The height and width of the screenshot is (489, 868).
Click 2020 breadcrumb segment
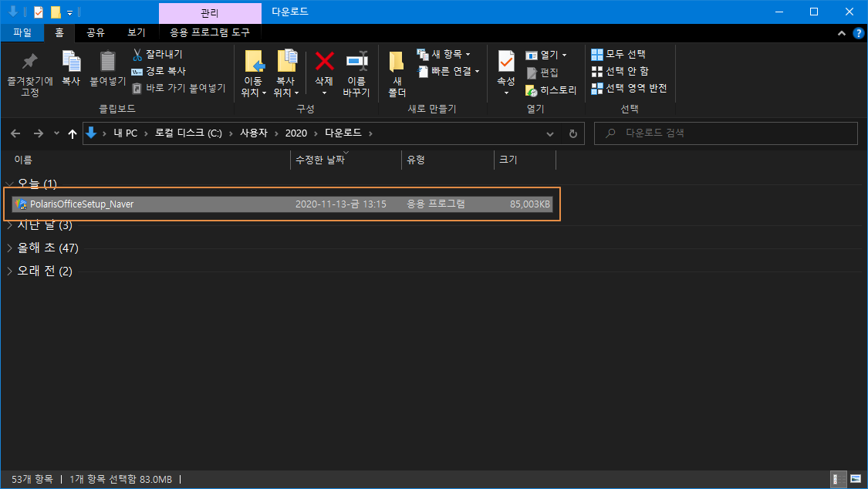click(296, 133)
